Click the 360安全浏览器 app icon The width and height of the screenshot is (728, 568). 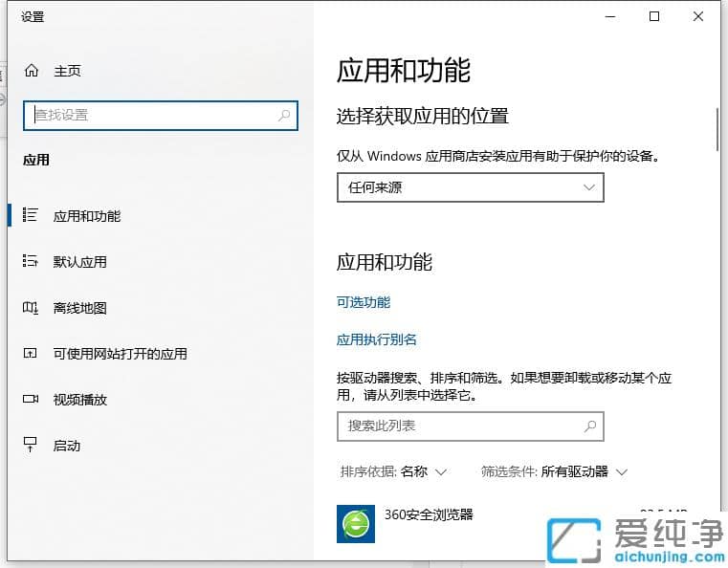356,523
